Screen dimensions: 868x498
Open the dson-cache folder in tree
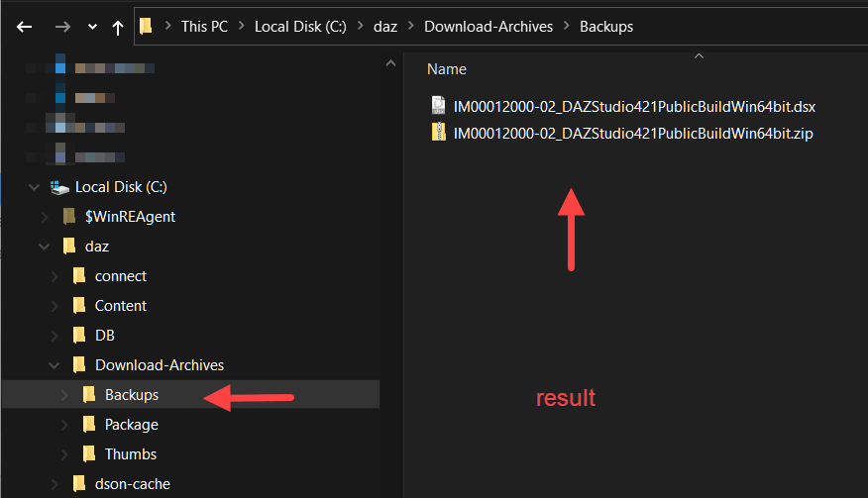[132, 484]
